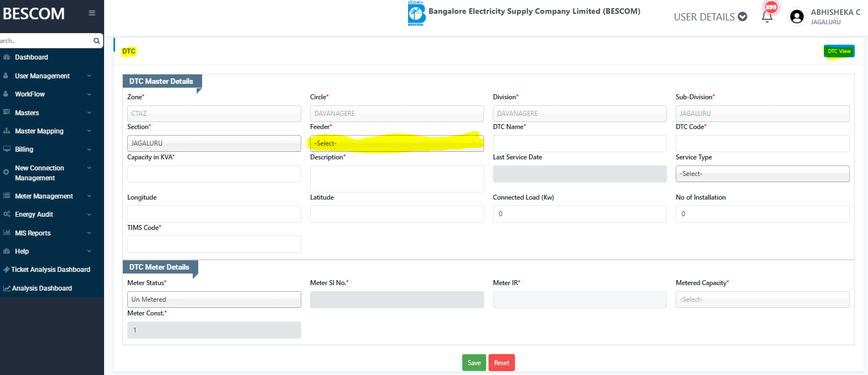The image size is (868, 375).
Task: Click USER DETAILS text link
Action: point(704,17)
